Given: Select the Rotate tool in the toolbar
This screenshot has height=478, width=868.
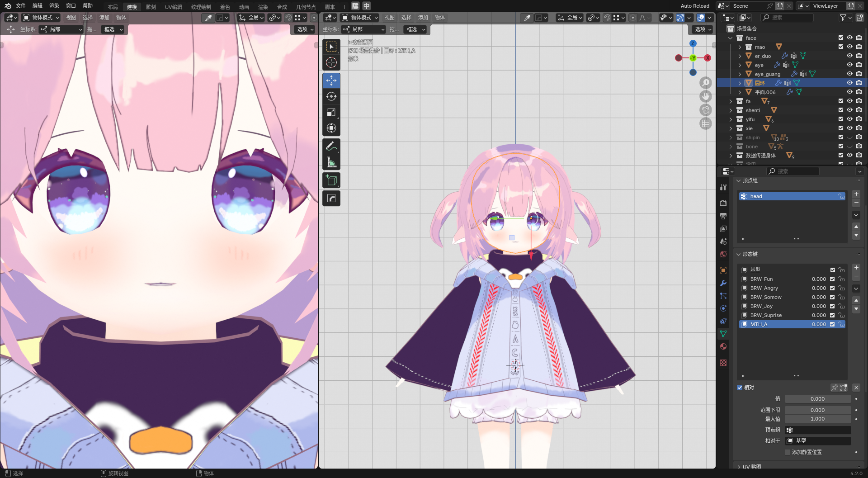Looking at the screenshot, I should coord(331,96).
